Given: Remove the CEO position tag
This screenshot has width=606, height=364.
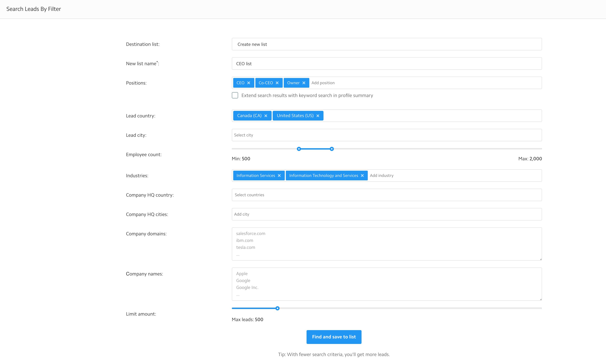Looking at the screenshot, I should [x=249, y=83].
